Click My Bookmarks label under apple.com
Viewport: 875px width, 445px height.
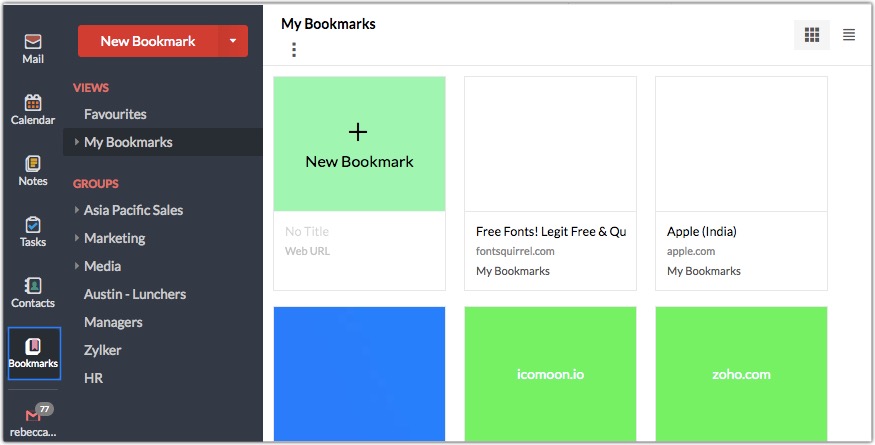coord(704,271)
